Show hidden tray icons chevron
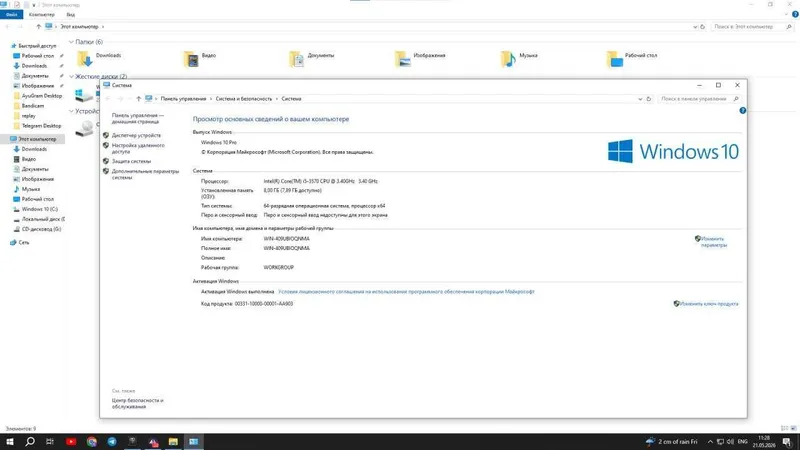 710,442
